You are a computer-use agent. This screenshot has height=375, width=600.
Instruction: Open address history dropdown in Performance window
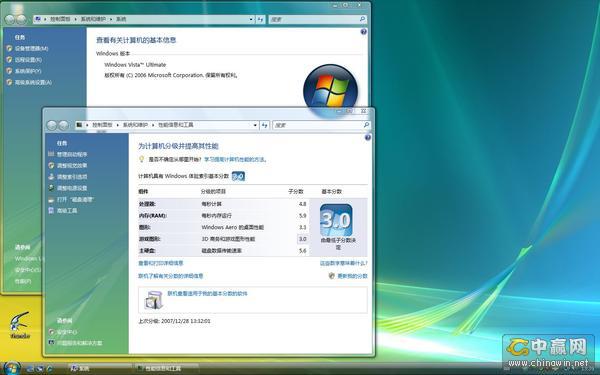(255, 125)
